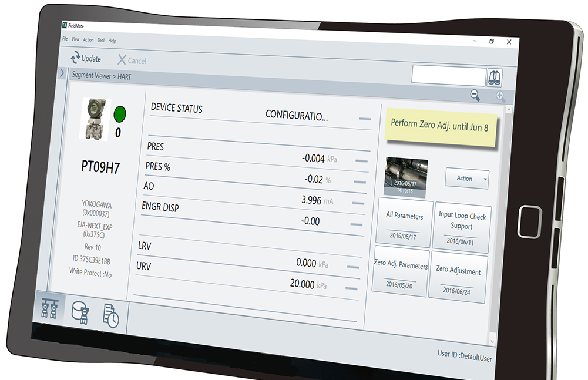
Task: Click the All Parameters button
Action: 404,223
